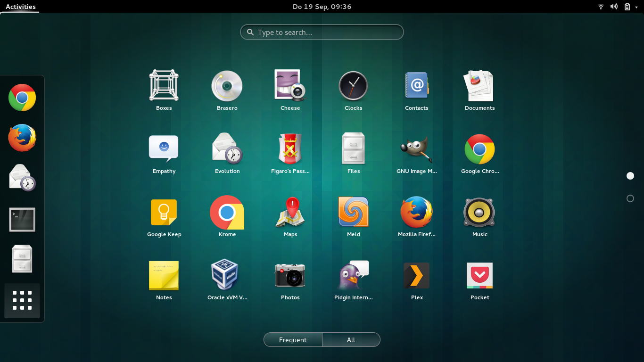Viewport: 644px width, 362px height.
Task: Launch the Cheese webcam application
Action: click(290, 86)
